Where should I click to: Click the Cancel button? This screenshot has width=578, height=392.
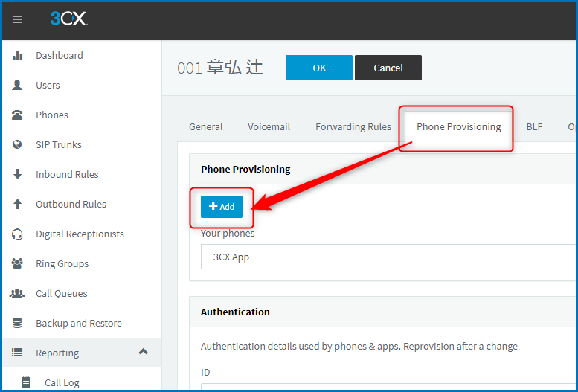pyautogui.click(x=388, y=68)
